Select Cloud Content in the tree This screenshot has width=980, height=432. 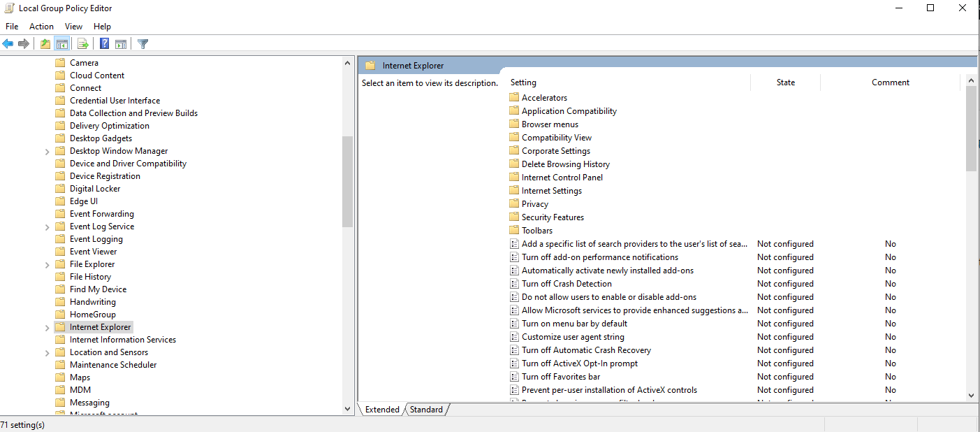97,75
